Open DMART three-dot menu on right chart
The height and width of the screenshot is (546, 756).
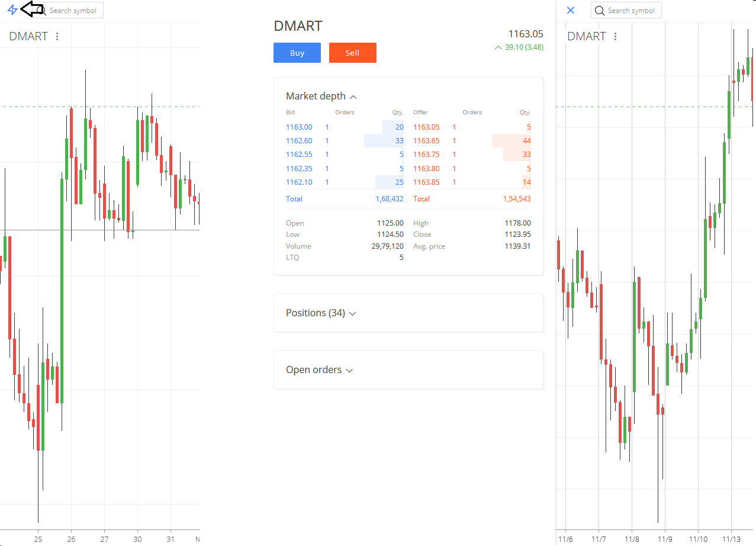(616, 37)
